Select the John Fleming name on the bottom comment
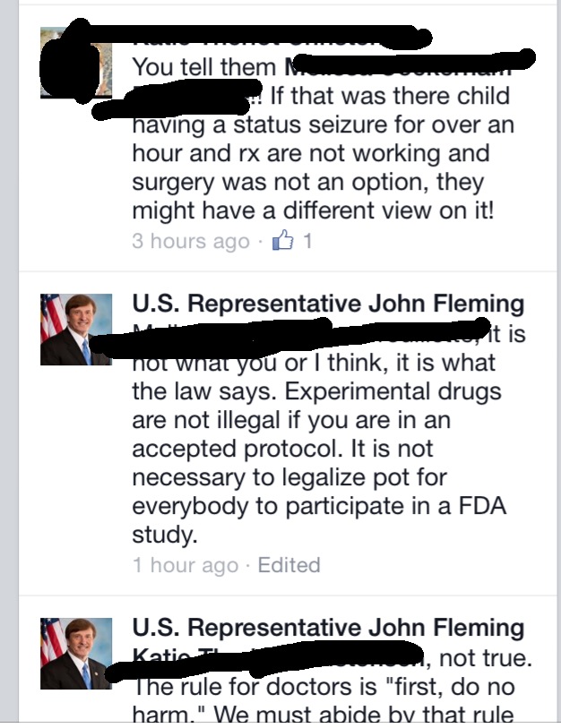 click(328, 628)
